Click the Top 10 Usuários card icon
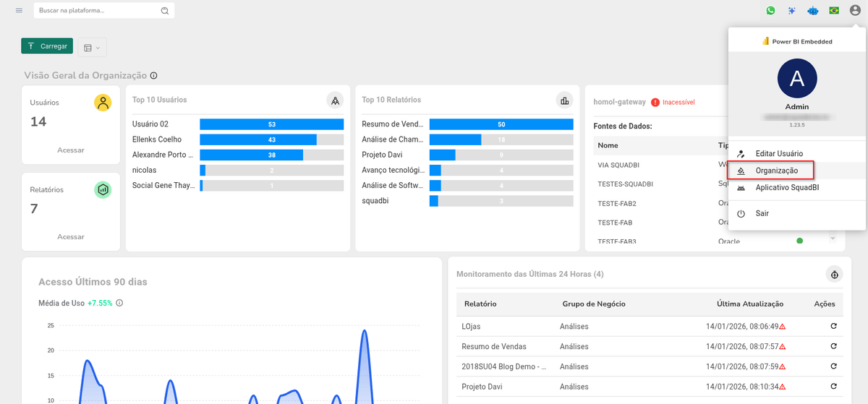 pos(335,100)
